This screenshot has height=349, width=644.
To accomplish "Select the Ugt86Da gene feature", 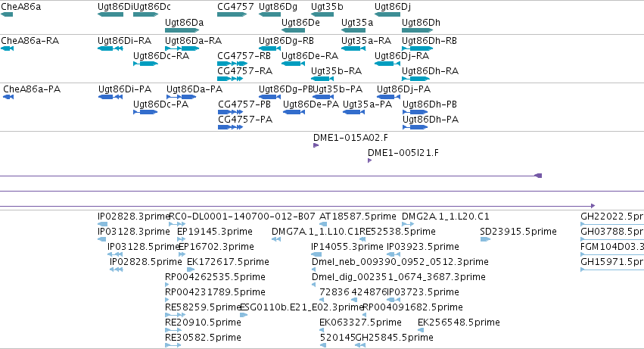I will (x=182, y=30).
